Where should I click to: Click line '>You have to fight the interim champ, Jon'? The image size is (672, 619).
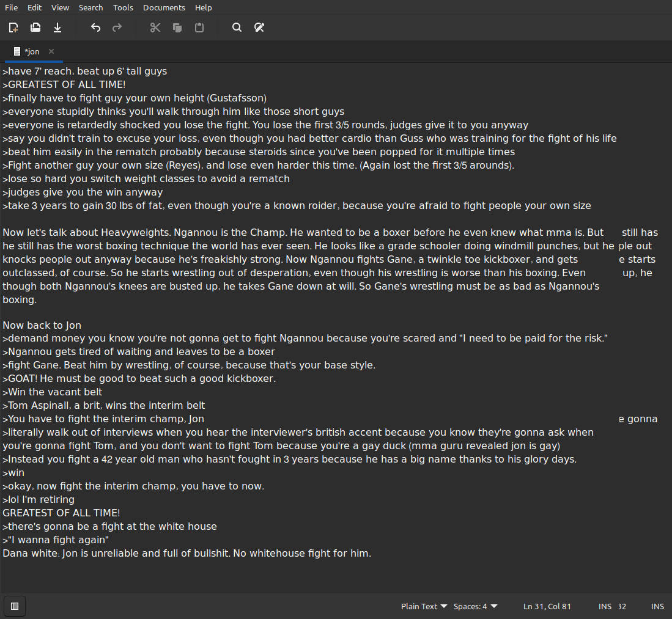point(103,419)
